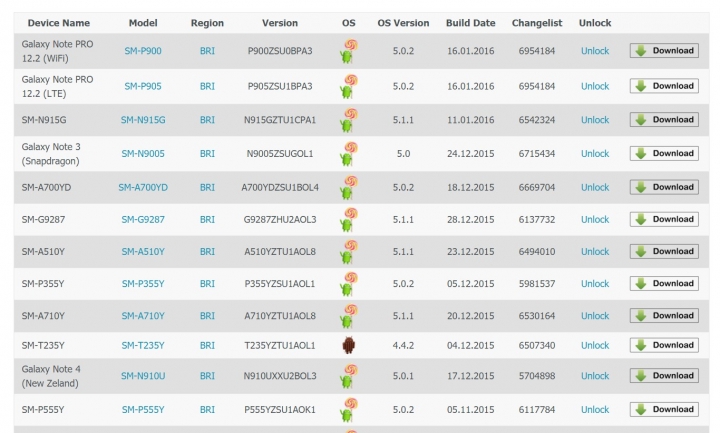Open the SM-P555Y model link
This screenshot has width=720, height=433.
143,410
